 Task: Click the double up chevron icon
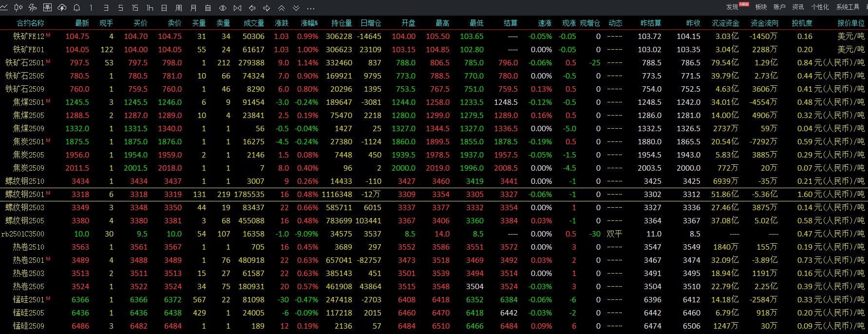[x=282, y=8]
